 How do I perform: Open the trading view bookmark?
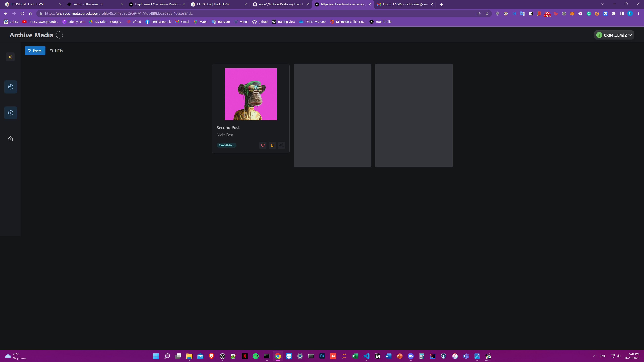[x=283, y=22]
